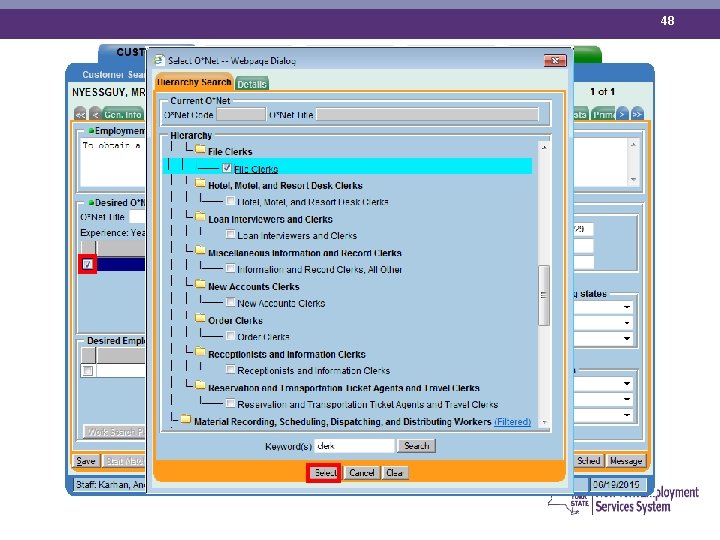This screenshot has height=540, width=720.
Task: Open first dropdown in lower right group
Action: tap(626, 383)
